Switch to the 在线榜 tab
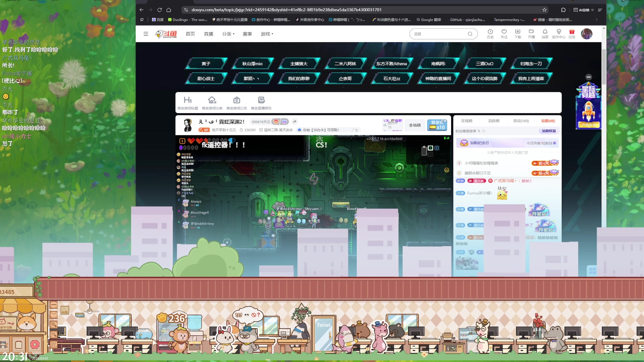This screenshot has height=362, width=644. [467, 121]
